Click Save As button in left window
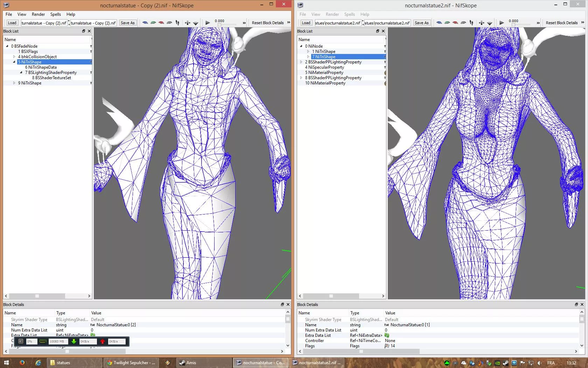This screenshot has height=368, width=588. coord(127,23)
